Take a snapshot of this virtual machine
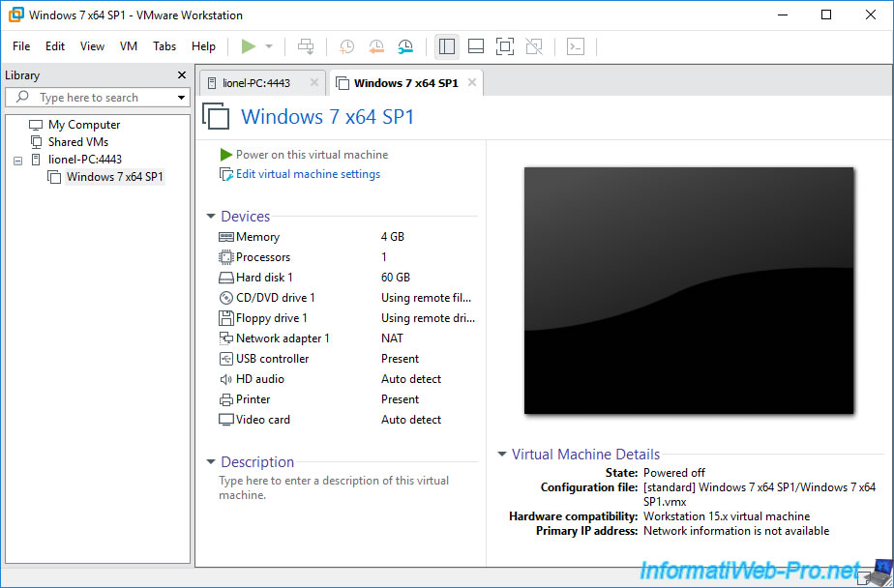894x588 pixels. click(346, 46)
